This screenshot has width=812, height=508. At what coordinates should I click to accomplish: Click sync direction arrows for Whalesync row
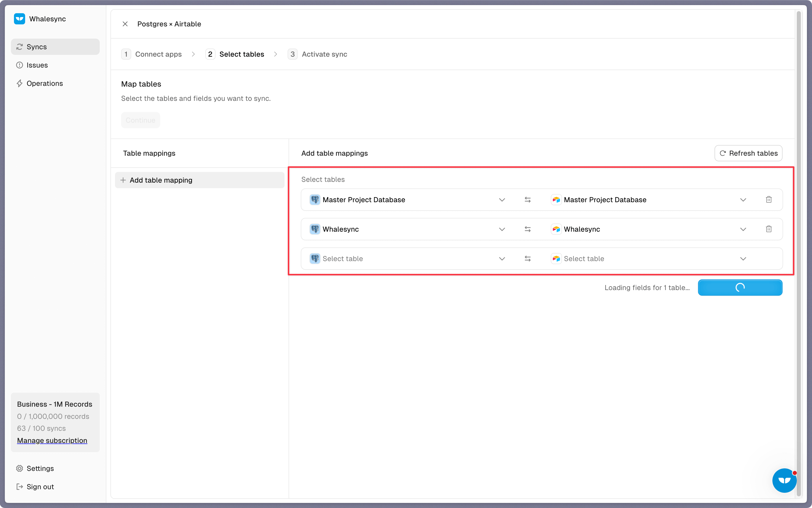(x=528, y=229)
